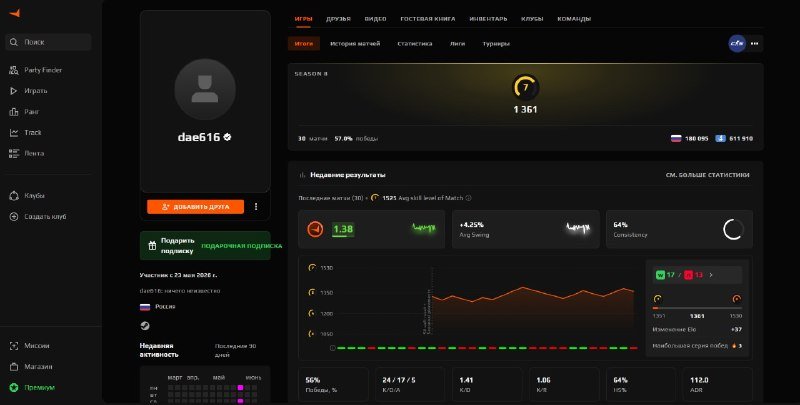
Task: Click the round game selector icon
Action: pos(737,43)
